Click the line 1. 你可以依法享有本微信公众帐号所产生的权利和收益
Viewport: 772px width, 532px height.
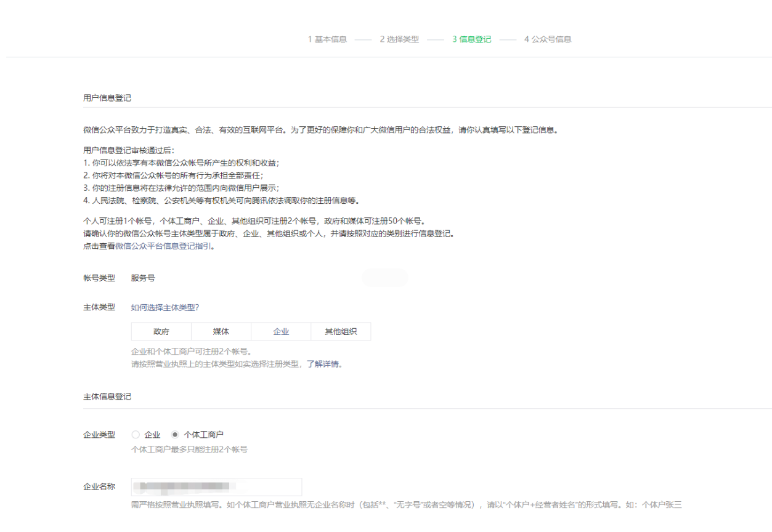pyautogui.click(x=182, y=163)
